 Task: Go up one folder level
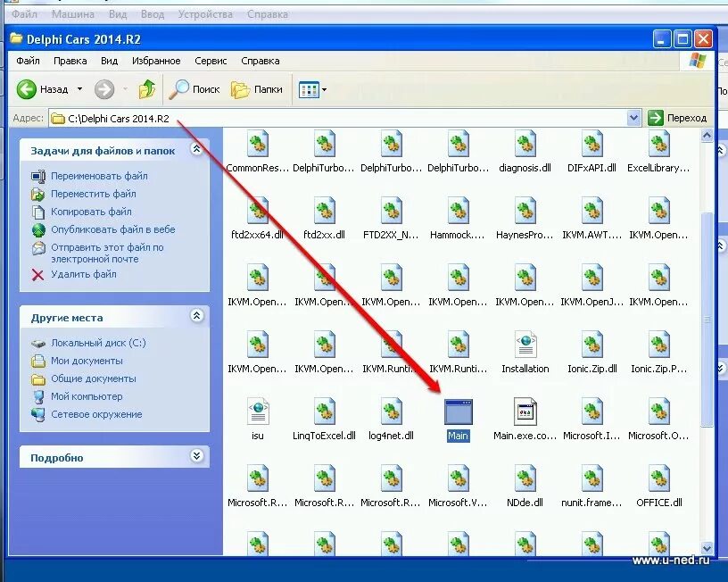tap(146, 89)
